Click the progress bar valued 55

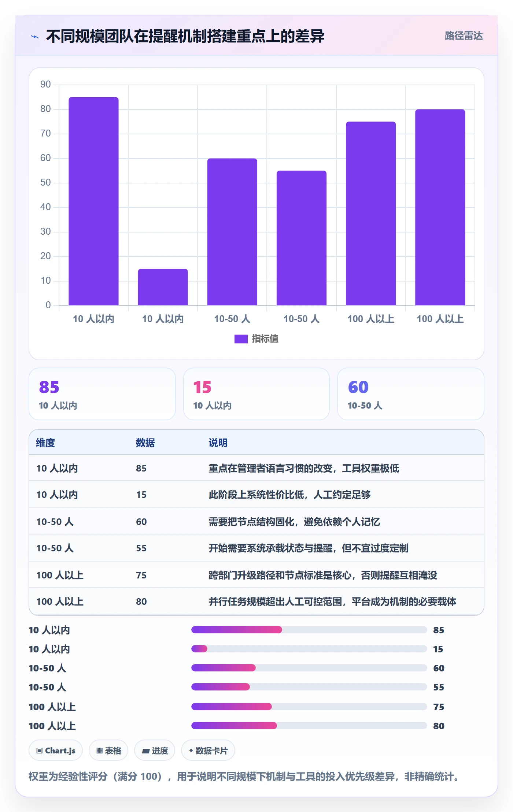[309, 687]
